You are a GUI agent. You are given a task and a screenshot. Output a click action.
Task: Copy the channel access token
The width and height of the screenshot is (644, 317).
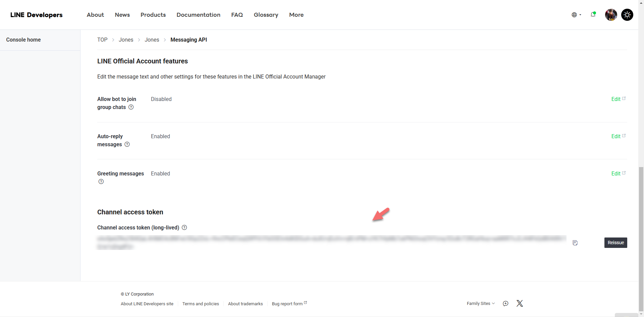coord(575,243)
